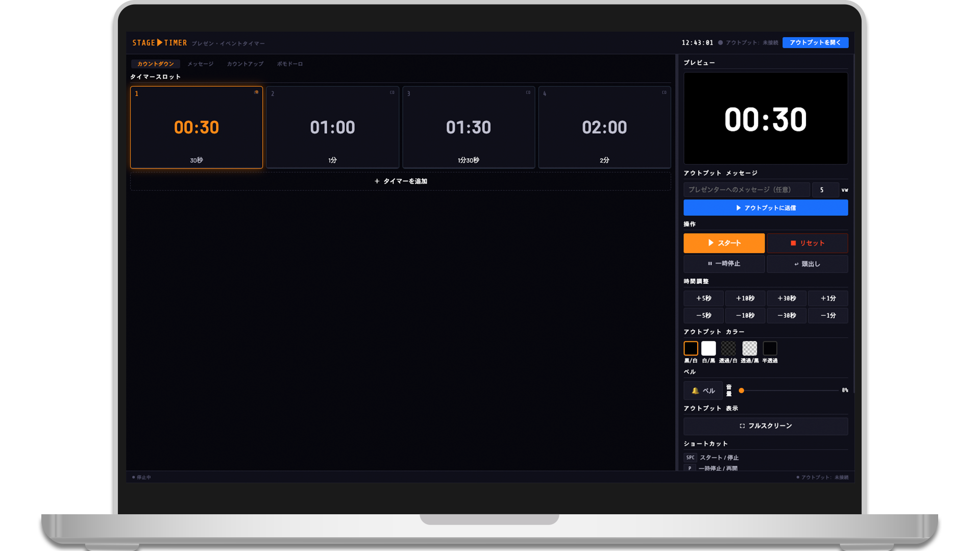Add 5 seconds with ＋5秒
This screenshot has width=980, height=551.
point(703,298)
